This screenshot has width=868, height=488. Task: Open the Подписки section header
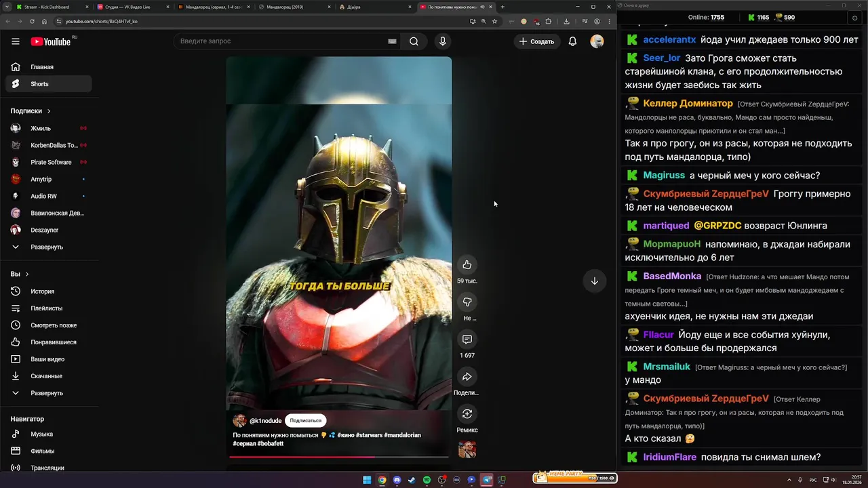click(31, 111)
